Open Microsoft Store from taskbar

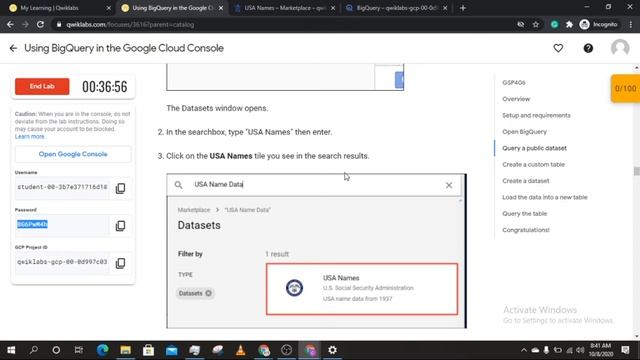pyautogui.click(x=148, y=350)
